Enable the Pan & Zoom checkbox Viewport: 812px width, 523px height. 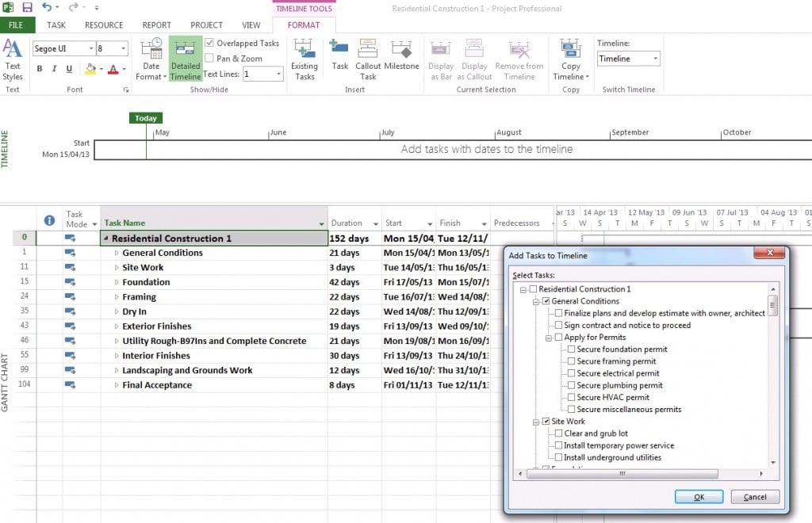(209, 58)
